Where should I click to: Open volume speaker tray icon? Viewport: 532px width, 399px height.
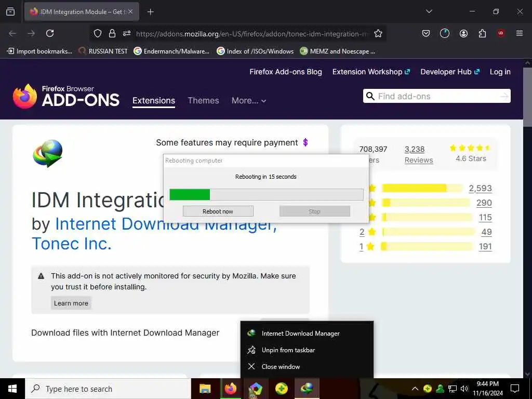[464, 389]
